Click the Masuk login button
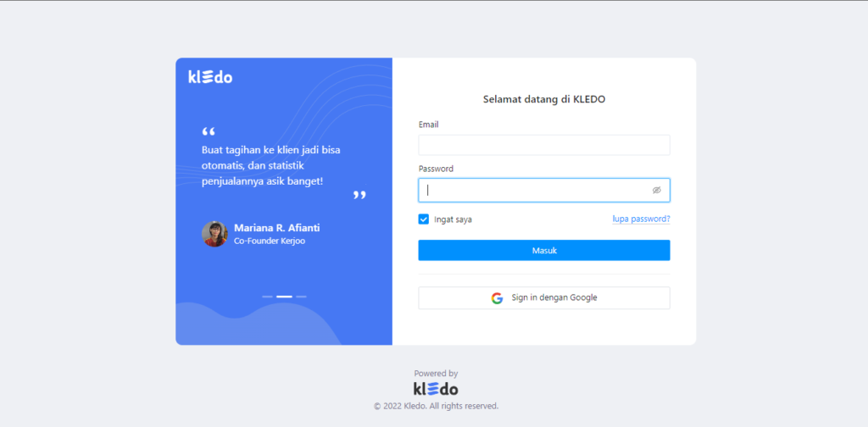The image size is (868, 427). pyautogui.click(x=544, y=250)
